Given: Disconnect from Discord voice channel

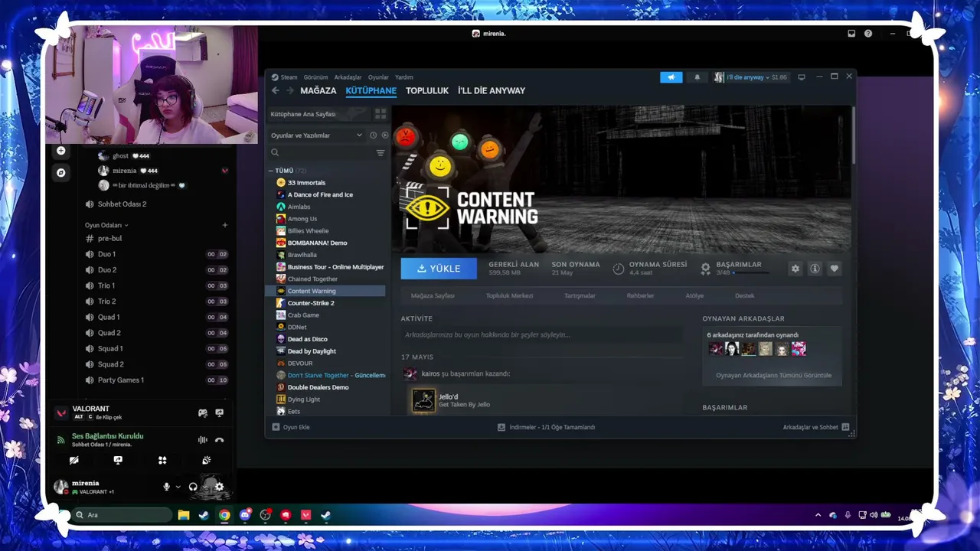Looking at the screenshot, I should pos(220,439).
